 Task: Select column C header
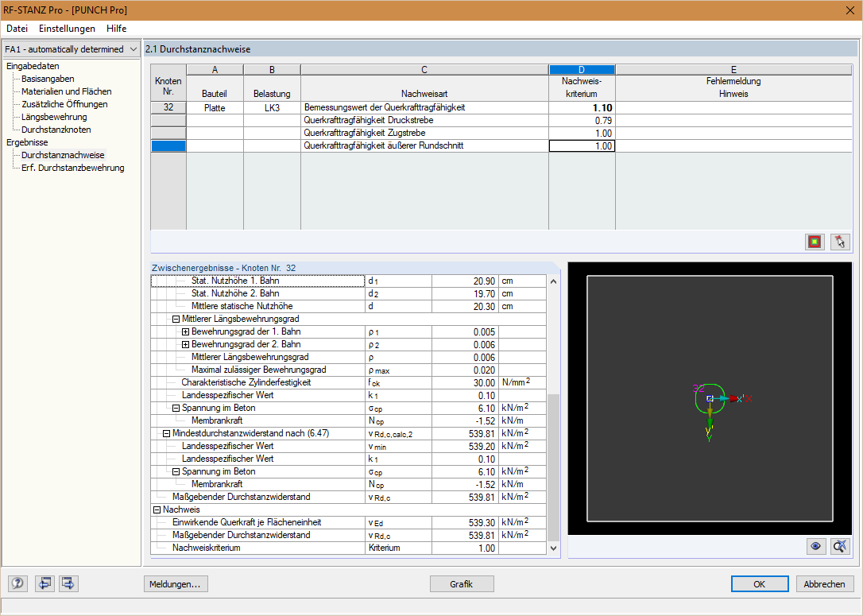click(424, 69)
